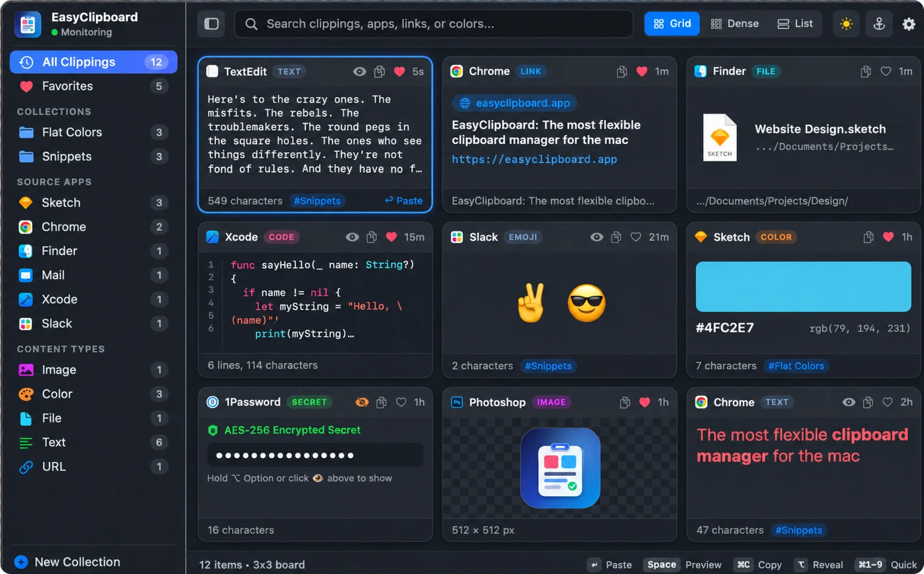The width and height of the screenshot is (924, 574).
Task: Copy the Finder FILE clipping
Action: pyautogui.click(x=866, y=72)
